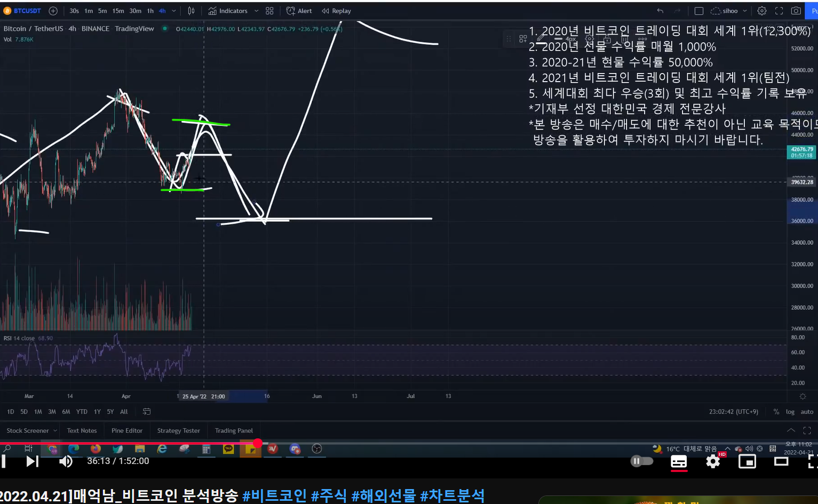818x504 pixels.
Task: Open the Stock Screener tab
Action: [28, 430]
